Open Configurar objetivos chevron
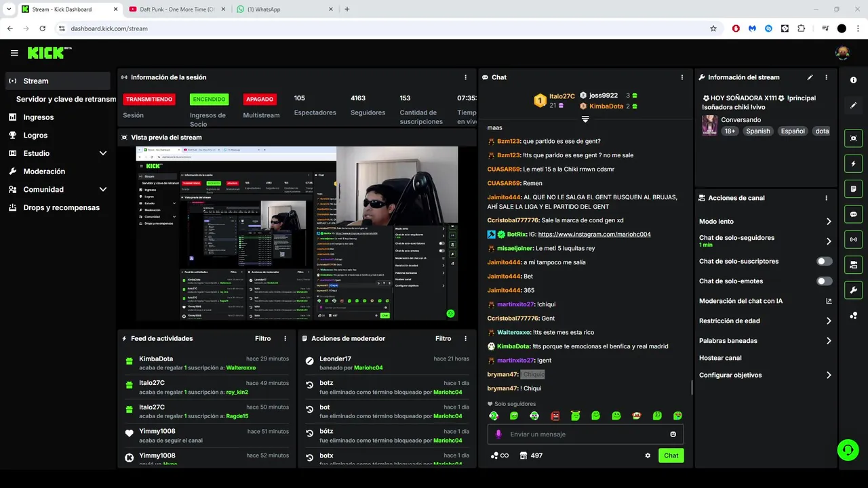 pyautogui.click(x=829, y=375)
